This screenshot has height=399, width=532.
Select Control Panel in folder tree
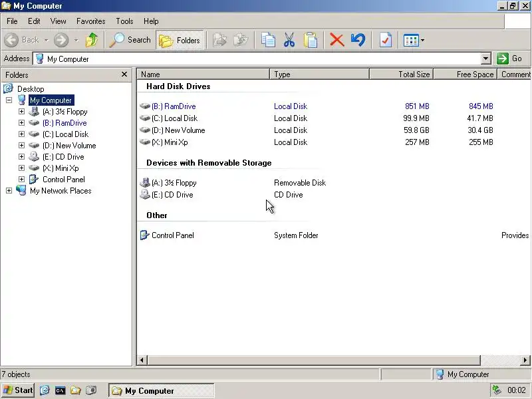[63, 180]
